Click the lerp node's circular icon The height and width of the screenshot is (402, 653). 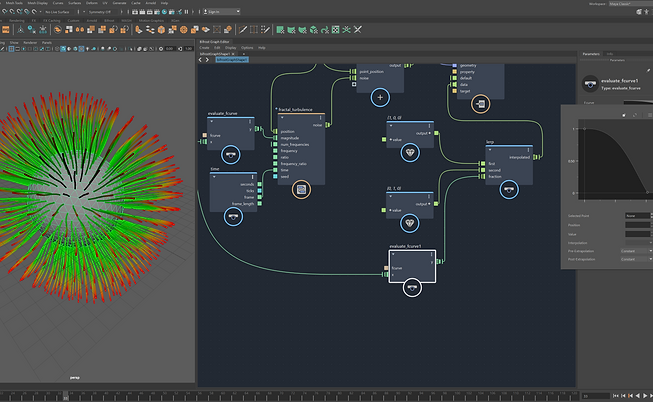pos(509,190)
